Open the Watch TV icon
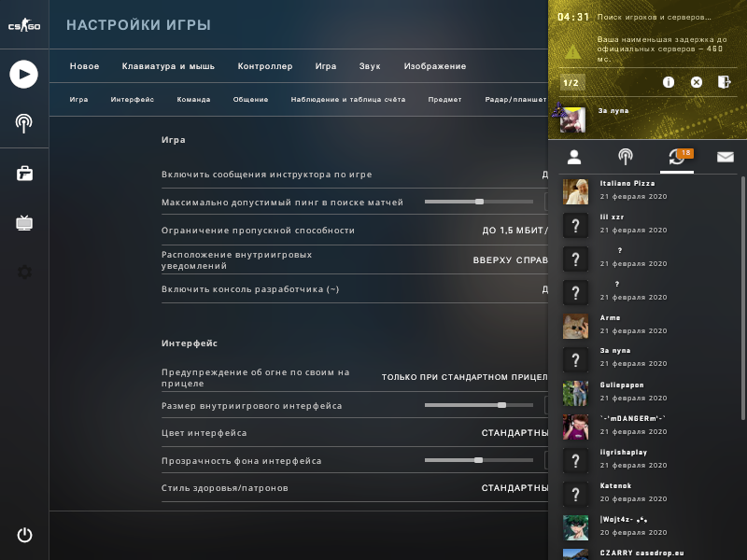 (x=24, y=222)
